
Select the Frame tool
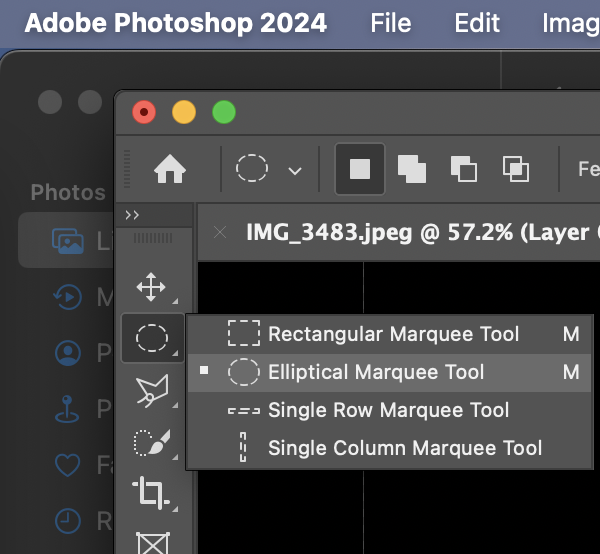pyautogui.click(x=153, y=543)
